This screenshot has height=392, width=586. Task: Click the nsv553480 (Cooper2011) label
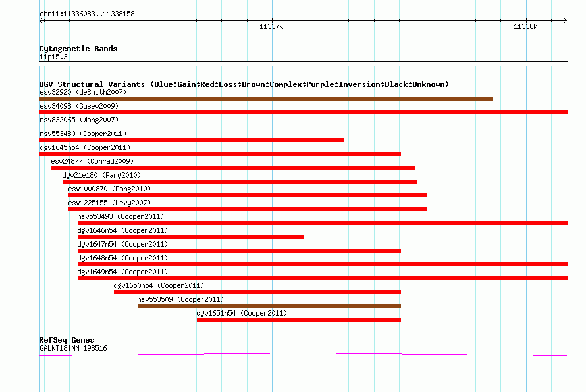point(83,134)
